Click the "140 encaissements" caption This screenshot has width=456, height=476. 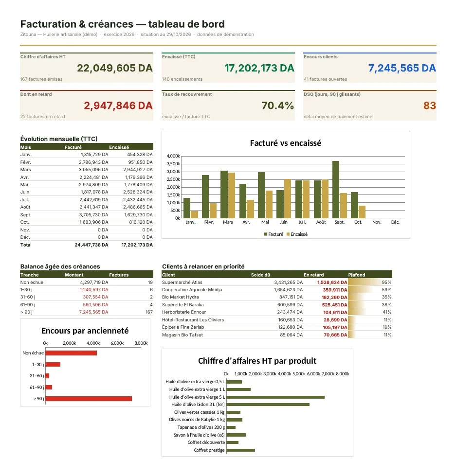click(x=182, y=79)
